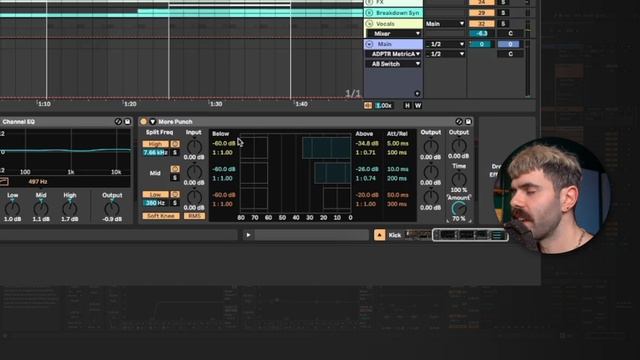Viewport: 640px width, 360px height.
Task: Toggle the Breakdown Syn track fold button
Action: [x=369, y=13]
